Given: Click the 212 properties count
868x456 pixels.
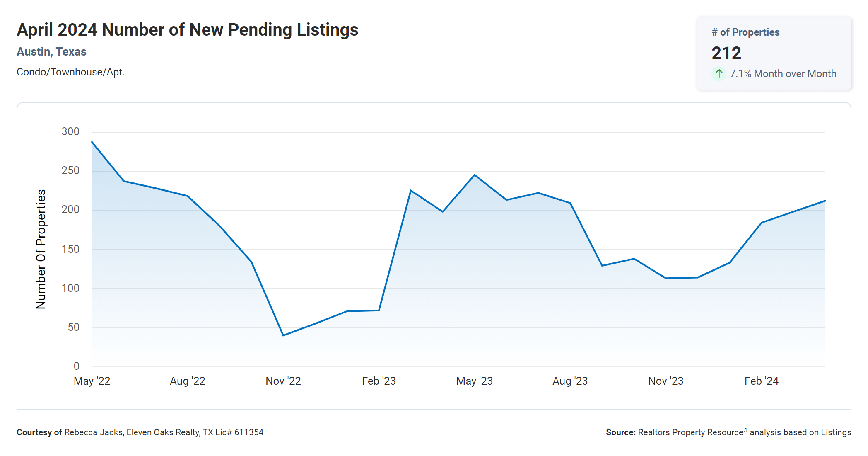Looking at the screenshot, I should (x=726, y=53).
